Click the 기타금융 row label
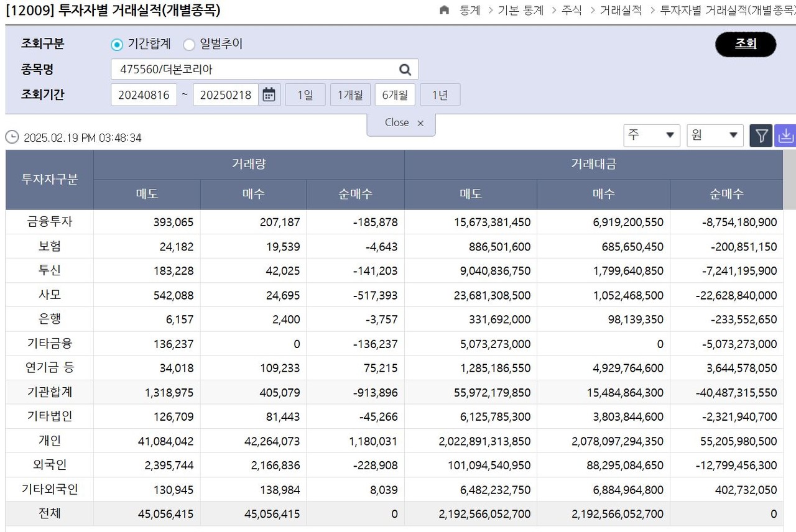Viewport: 796px width, 532px height. [50, 343]
